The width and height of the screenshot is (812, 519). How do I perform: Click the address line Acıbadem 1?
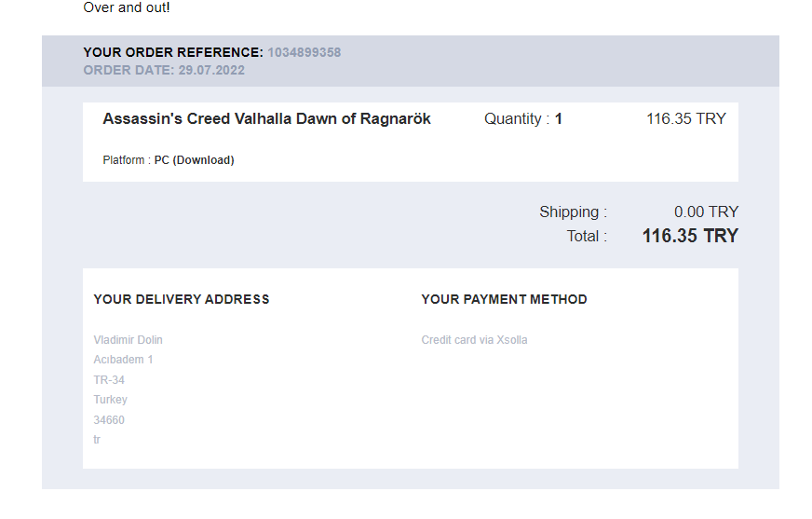click(x=123, y=360)
